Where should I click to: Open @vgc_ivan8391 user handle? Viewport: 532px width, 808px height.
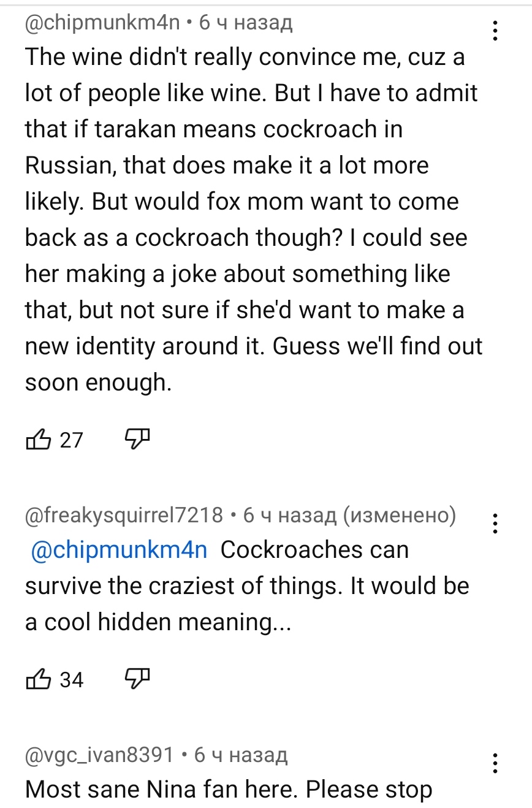(100, 755)
